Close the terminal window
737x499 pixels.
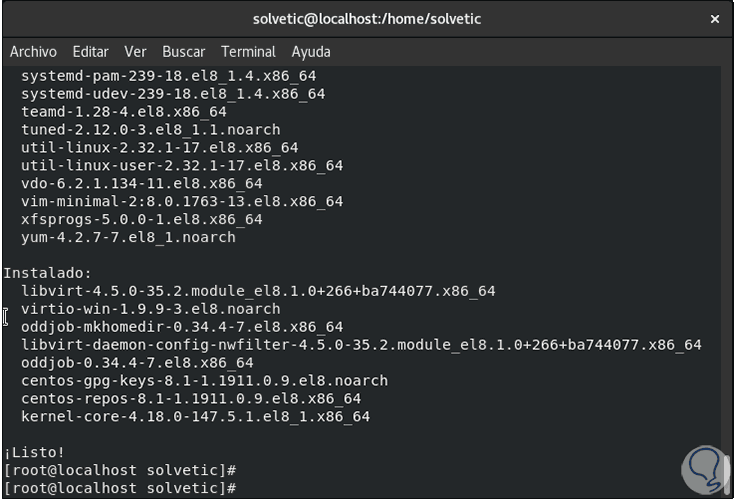coord(714,19)
